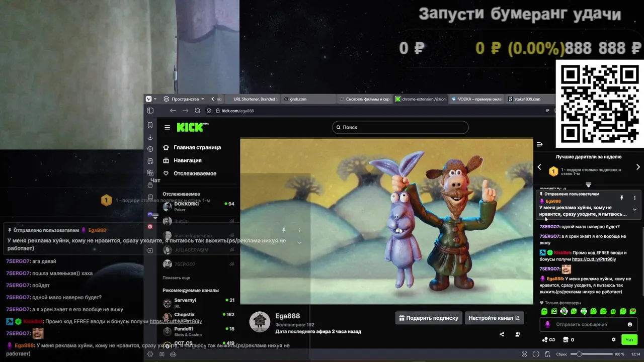Show next top gifter slide
This screenshot has width=644, height=362.
tap(638, 167)
